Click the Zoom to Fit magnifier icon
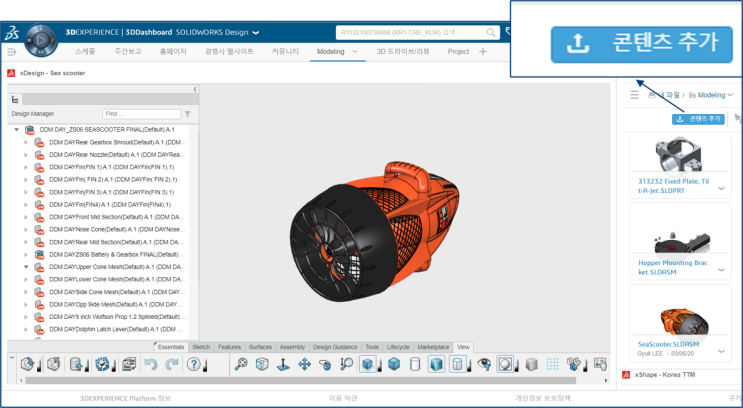Image resolution: width=743 pixels, height=408 pixels. pos(241,364)
